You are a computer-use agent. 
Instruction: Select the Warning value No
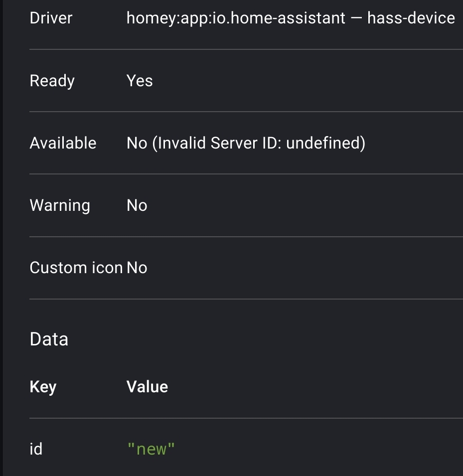(x=137, y=205)
